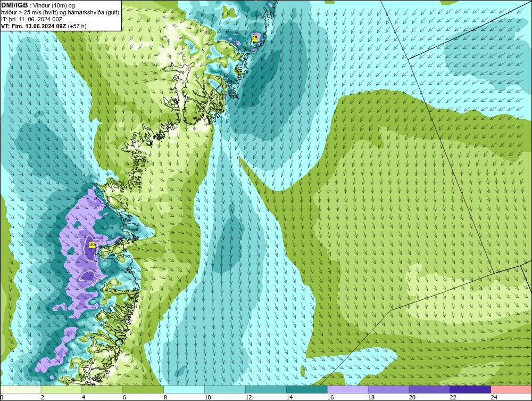Click the legend number 4

pos(83,397)
